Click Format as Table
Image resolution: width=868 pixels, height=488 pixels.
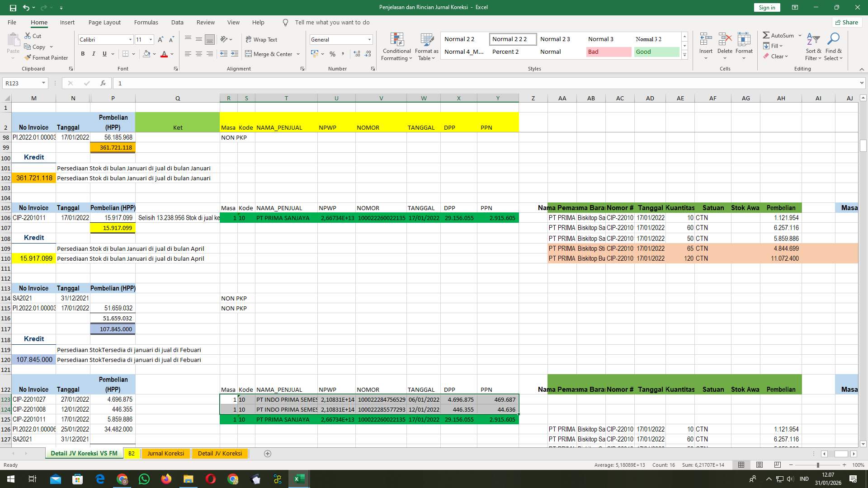coord(426,46)
